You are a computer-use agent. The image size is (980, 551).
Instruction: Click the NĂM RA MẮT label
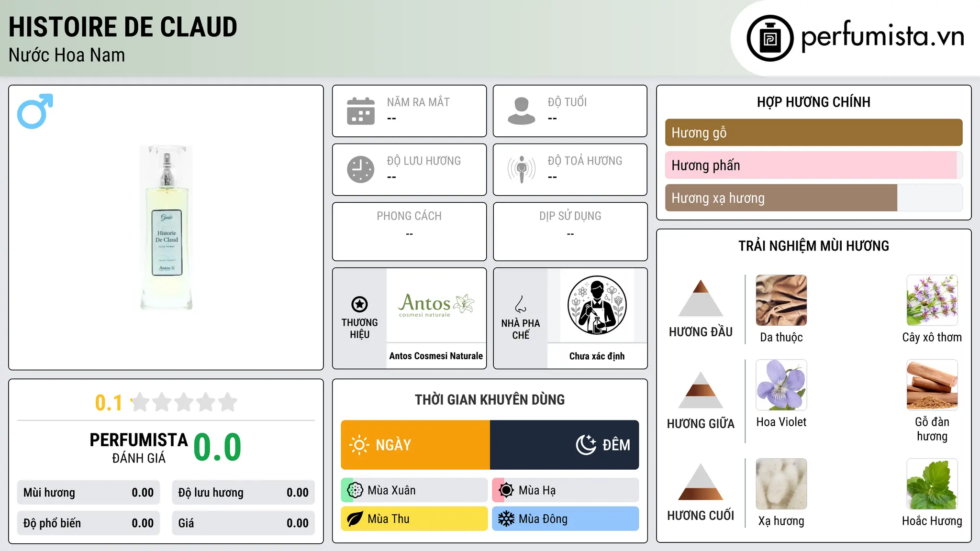418,102
